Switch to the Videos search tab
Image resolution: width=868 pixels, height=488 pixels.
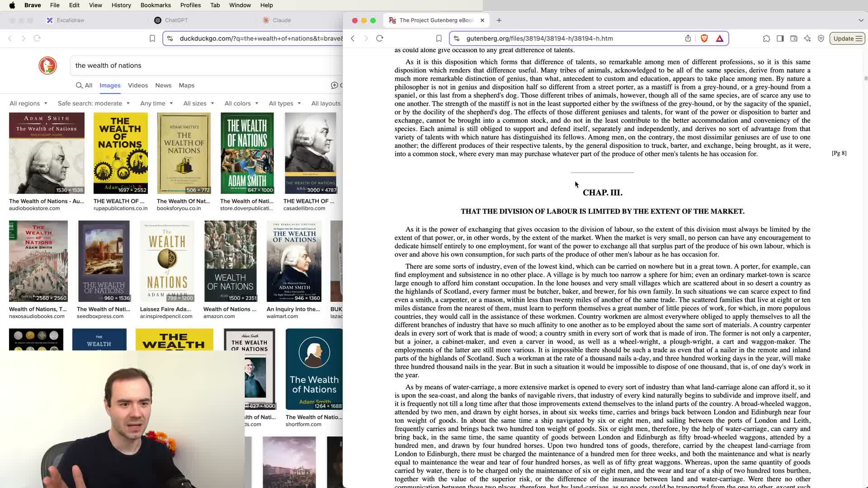(x=137, y=85)
